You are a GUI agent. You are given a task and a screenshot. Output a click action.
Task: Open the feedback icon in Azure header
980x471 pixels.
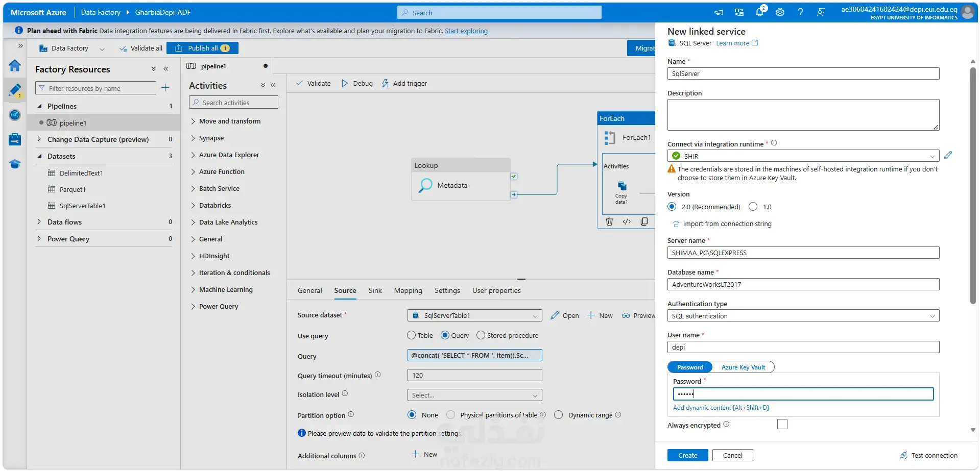pyautogui.click(x=821, y=13)
